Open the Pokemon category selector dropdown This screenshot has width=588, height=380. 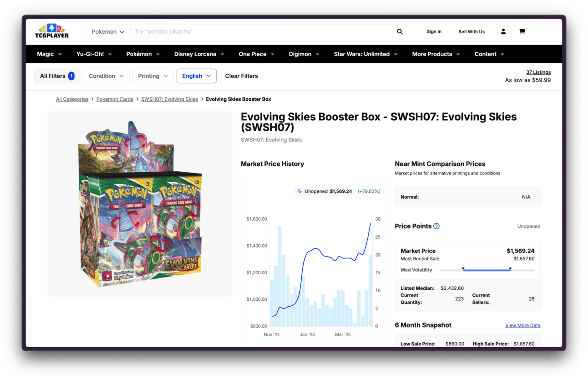(x=108, y=32)
